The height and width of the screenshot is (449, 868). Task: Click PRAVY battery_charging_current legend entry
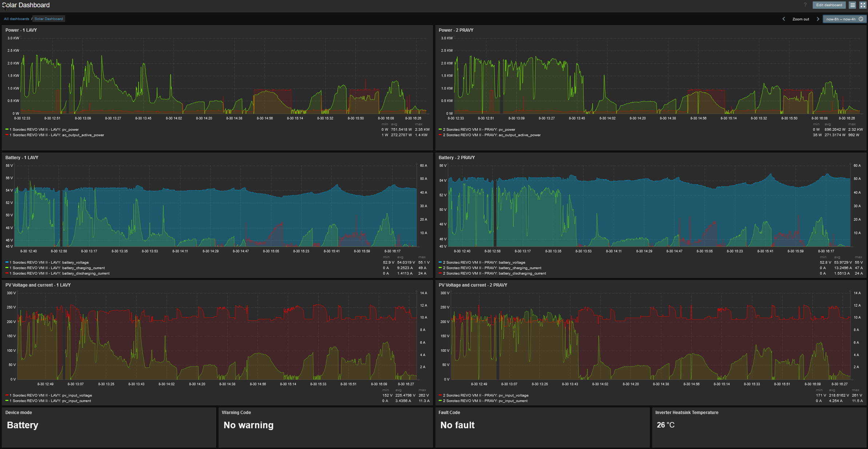click(492, 268)
